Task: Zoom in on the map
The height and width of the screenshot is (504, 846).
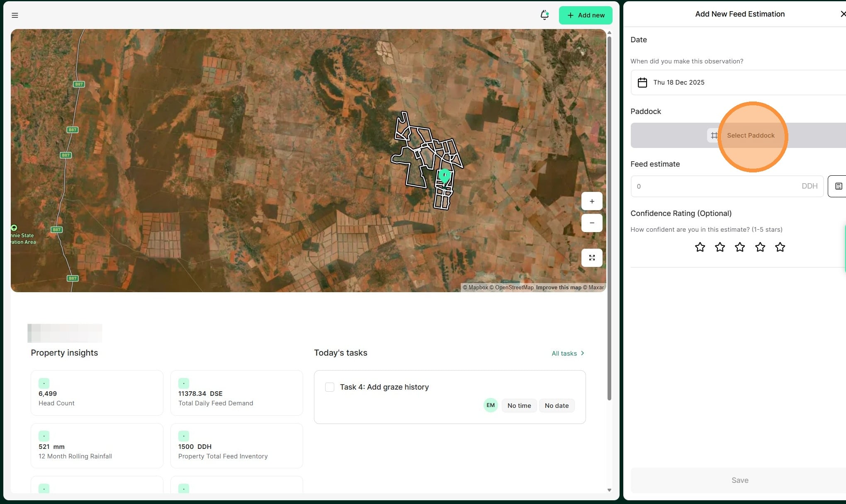Action: 592,201
